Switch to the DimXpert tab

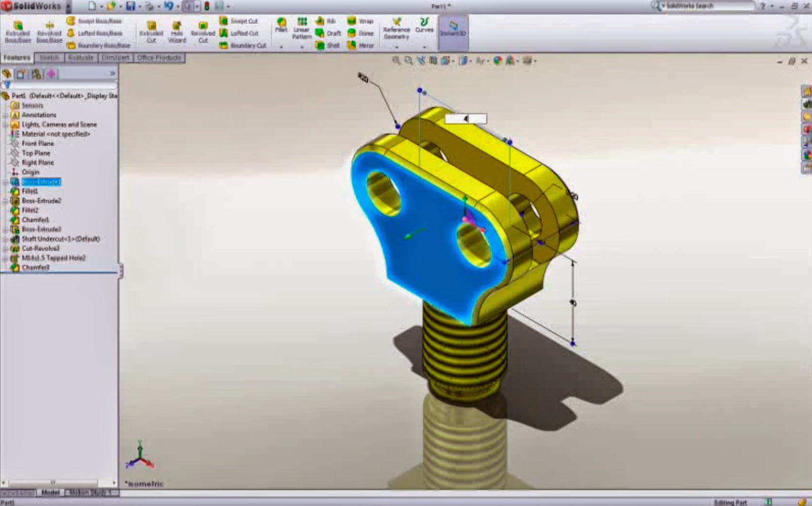(x=115, y=58)
